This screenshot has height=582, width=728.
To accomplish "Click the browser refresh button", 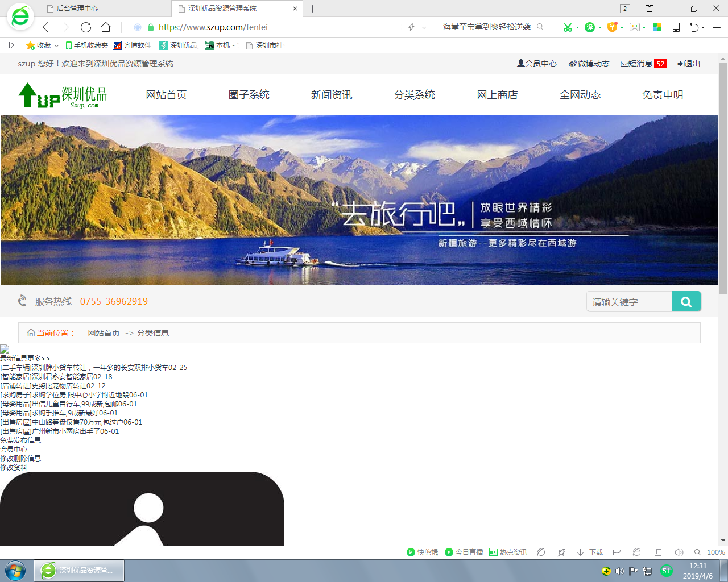I will point(86,27).
